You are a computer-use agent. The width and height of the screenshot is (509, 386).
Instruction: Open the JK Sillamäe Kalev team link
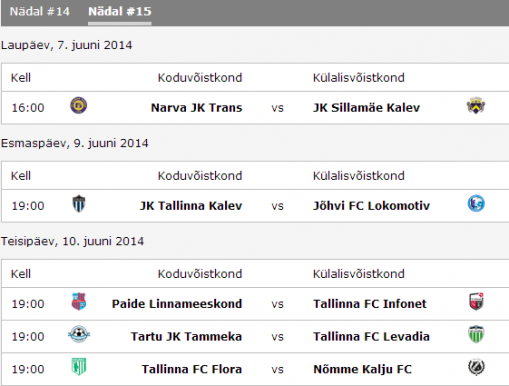[366, 108]
